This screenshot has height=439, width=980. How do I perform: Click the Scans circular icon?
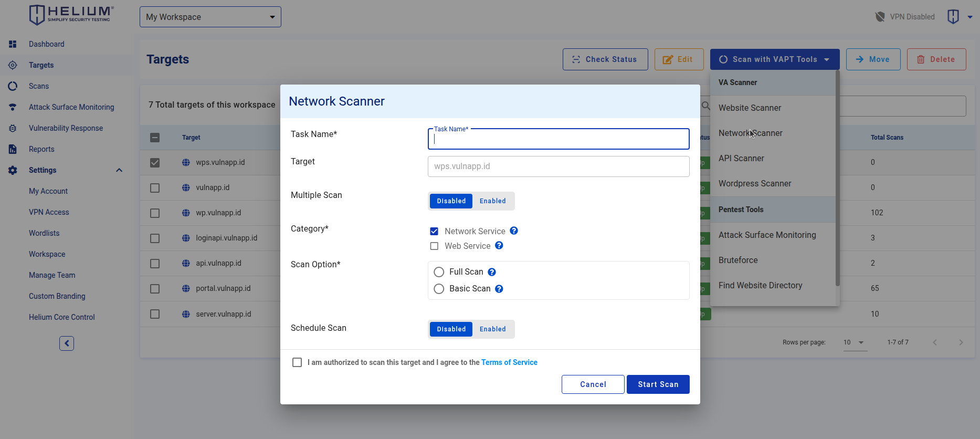(13, 86)
